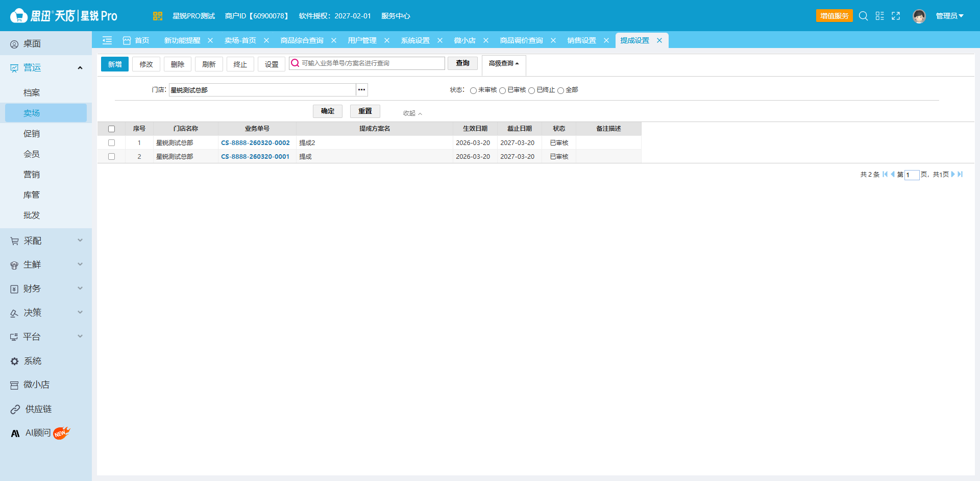Click the 增值服务 orange button
980x481 pixels.
click(834, 16)
